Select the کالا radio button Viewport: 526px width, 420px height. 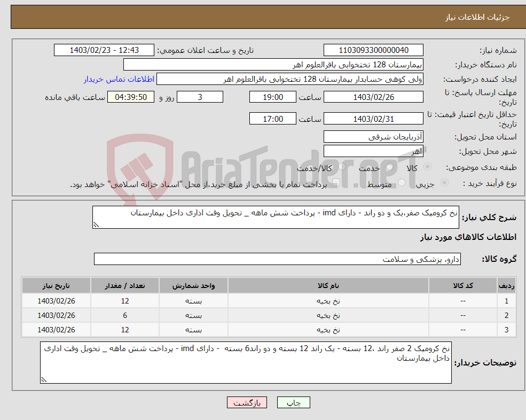427,167
